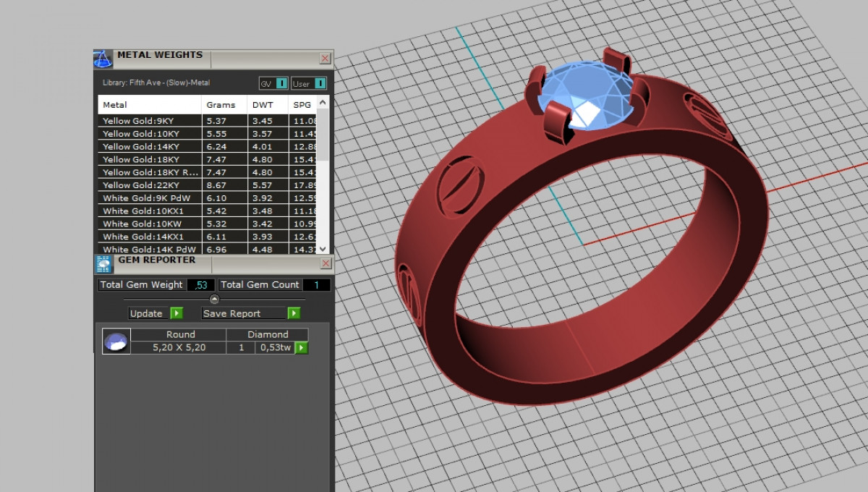
Task: Click the Total Gem Weight value field
Action: pos(200,285)
